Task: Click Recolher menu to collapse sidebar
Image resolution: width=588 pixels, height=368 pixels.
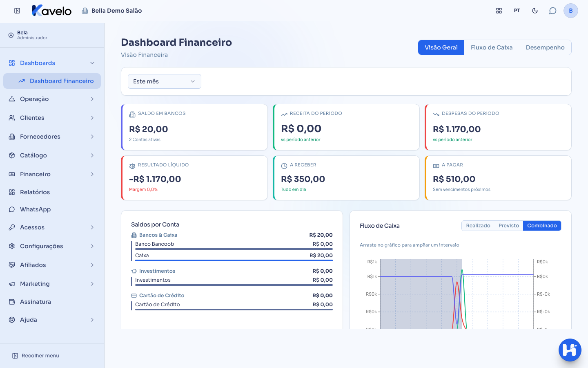Action: (x=36, y=356)
